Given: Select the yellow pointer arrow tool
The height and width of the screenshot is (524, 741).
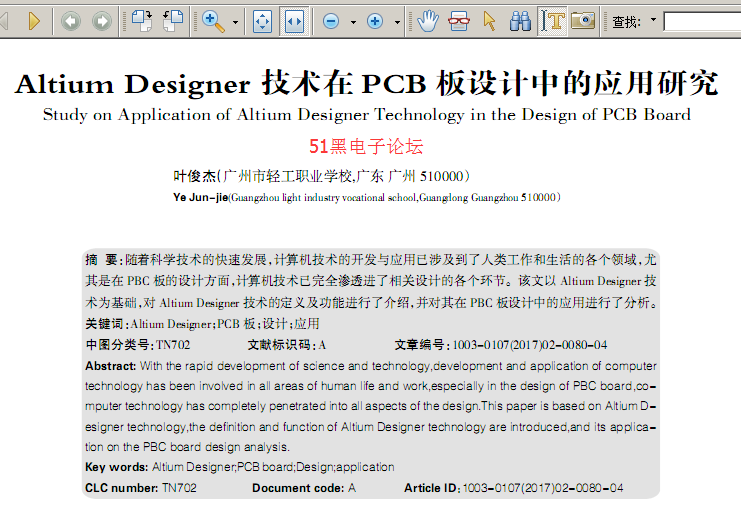Looking at the screenshot, I should [490, 21].
